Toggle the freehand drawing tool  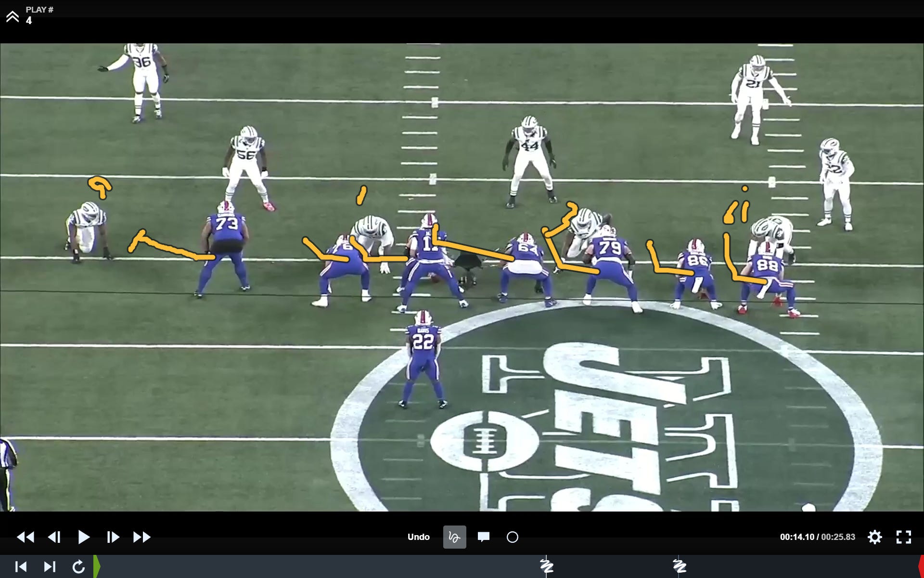(454, 537)
